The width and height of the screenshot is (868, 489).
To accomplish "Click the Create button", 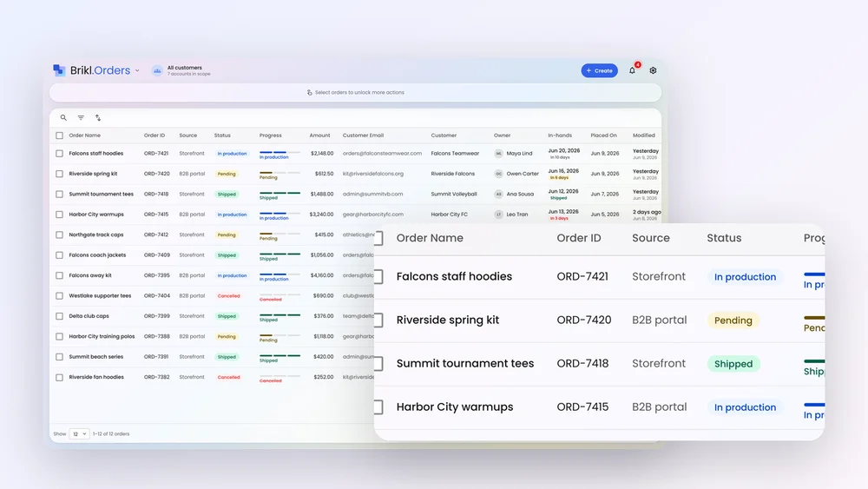I will [x=599, y=70].
